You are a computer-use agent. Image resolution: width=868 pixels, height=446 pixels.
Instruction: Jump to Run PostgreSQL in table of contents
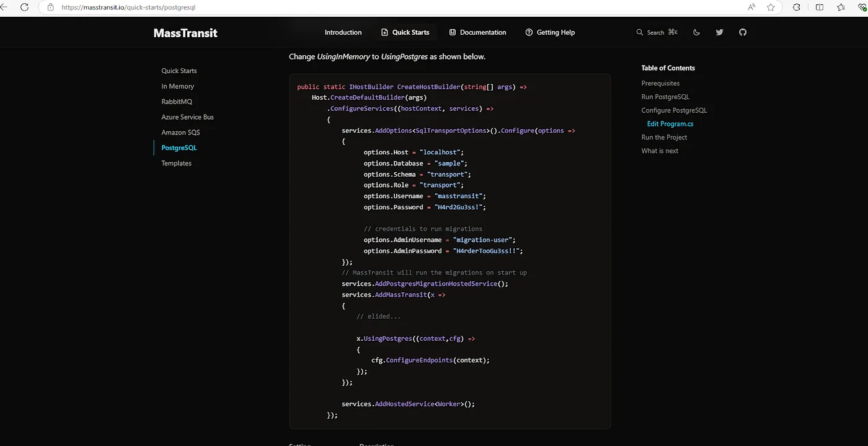coord(665,97)
